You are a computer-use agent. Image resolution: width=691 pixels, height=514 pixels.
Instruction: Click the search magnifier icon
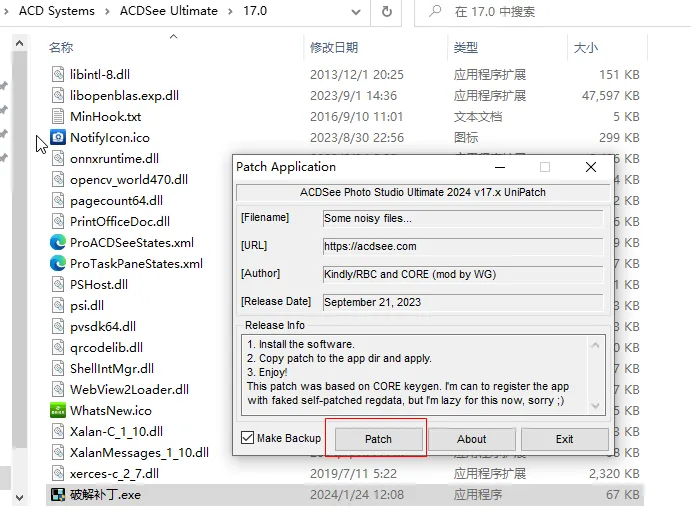pos(435,11)
